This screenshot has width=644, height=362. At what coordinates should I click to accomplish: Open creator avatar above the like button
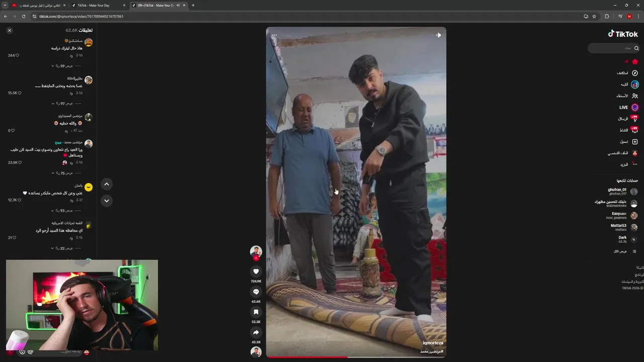click(256, 251)
